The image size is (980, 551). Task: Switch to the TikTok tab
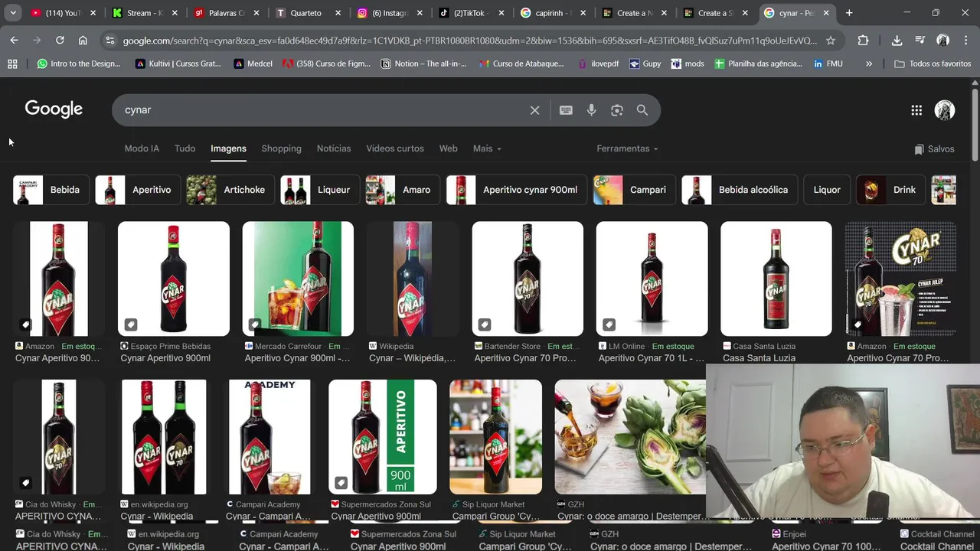472,13
